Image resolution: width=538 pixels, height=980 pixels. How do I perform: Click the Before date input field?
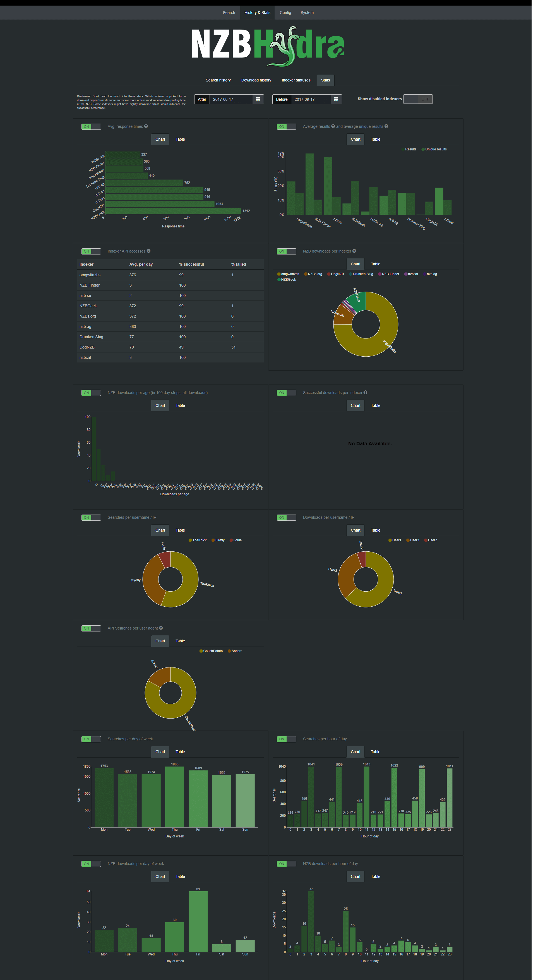click(311, 99)
